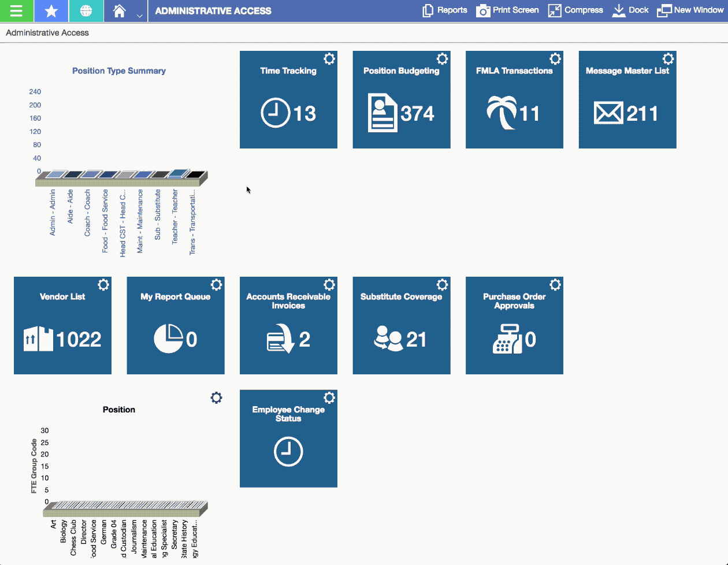Open the Favorites star menu
Viewport: 728px width, 565px height.
[51, 11]
